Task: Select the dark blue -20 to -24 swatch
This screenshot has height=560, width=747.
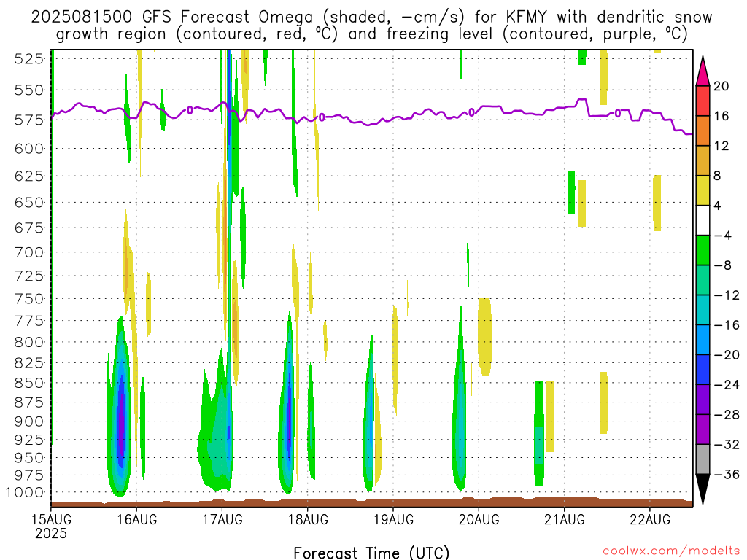Action: (703, 370)
